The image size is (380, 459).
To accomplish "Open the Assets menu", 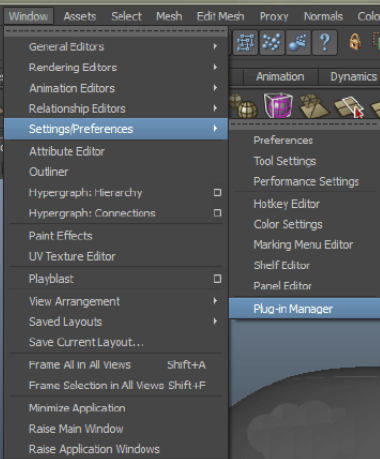I will click(x=80, y=16).
